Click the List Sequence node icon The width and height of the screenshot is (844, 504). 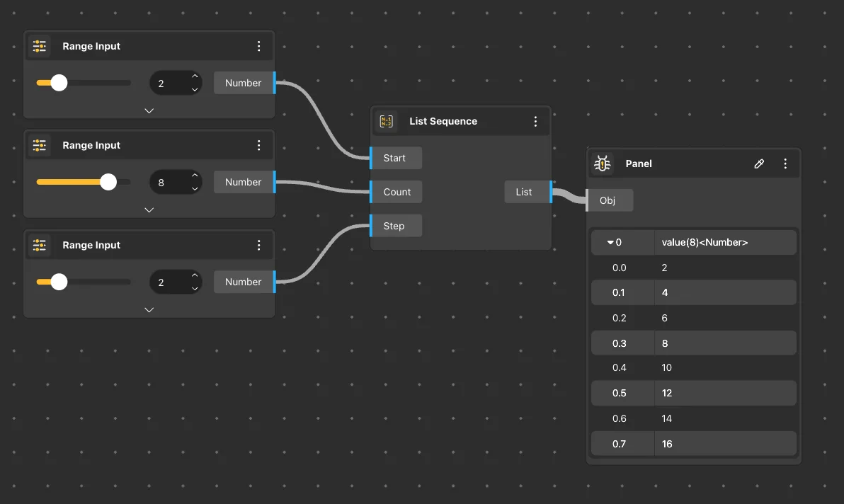[387, 121]
